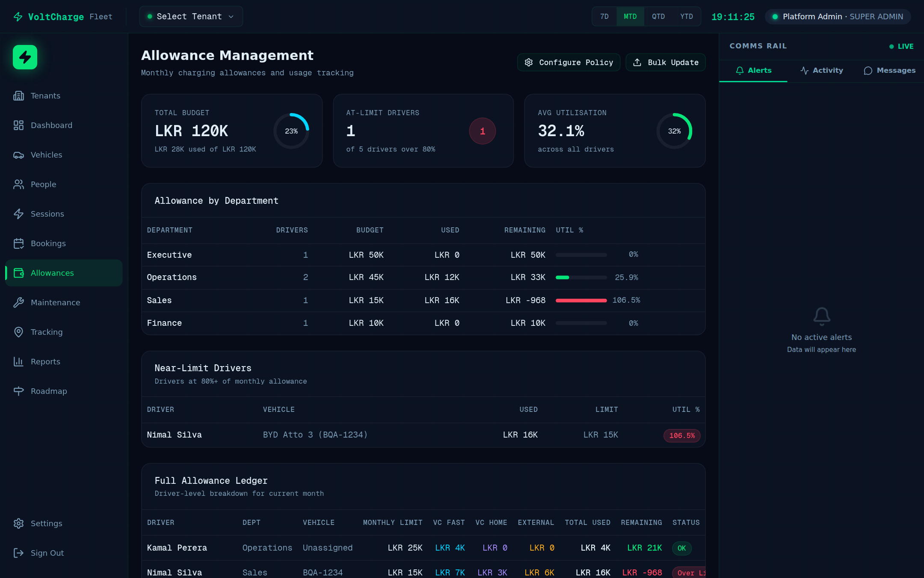The height and width of the screenshot is (578, 924).
Task: Click the red Sales utilisation progress bar
Action: click(581, 301)
